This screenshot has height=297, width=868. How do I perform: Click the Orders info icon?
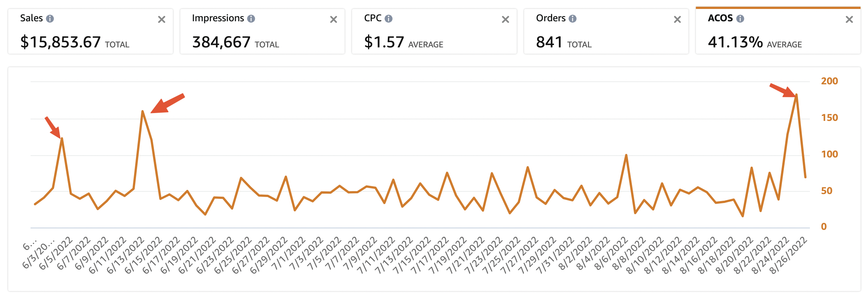(573, 18)
